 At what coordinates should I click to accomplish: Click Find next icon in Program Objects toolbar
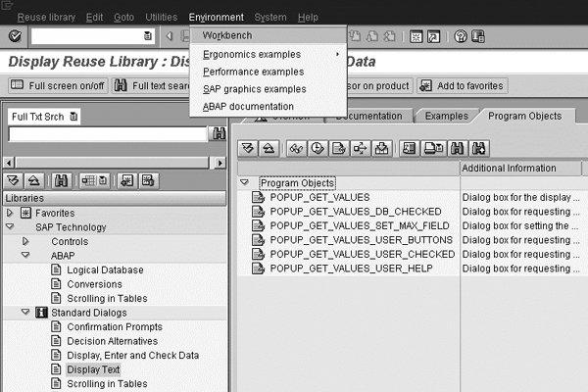pyautogui.click(x=479, y=149)
